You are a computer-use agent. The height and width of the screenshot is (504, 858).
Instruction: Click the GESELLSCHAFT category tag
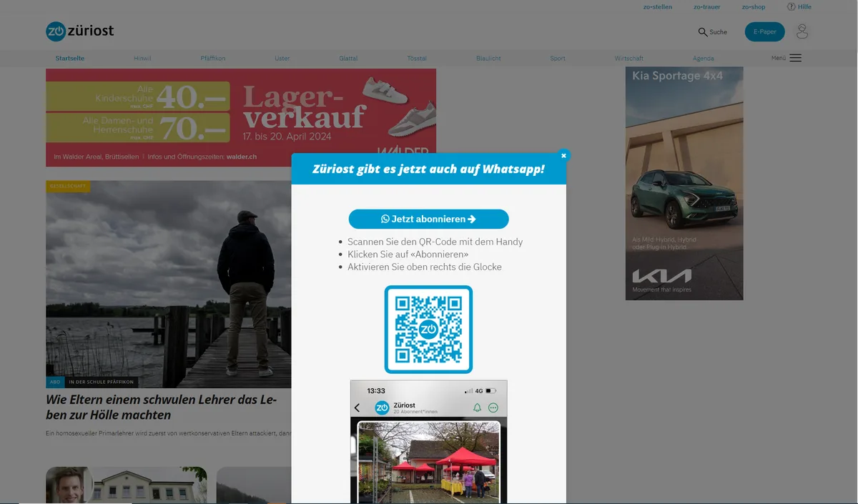pos(68,187)
